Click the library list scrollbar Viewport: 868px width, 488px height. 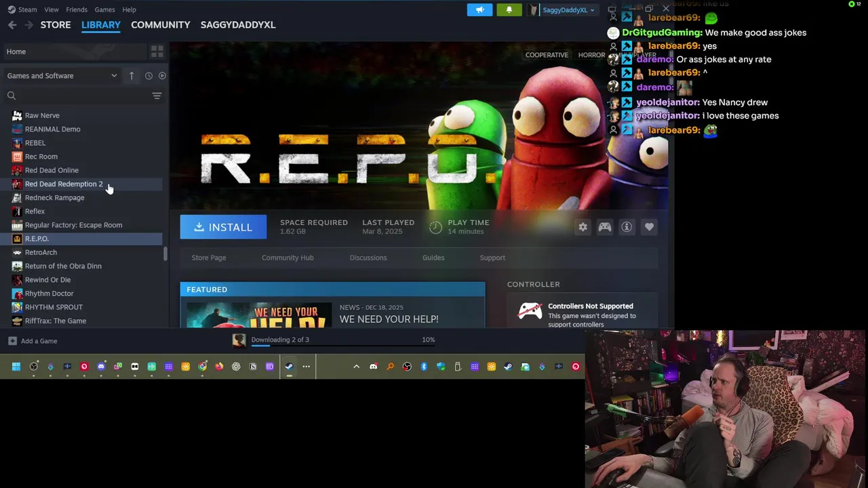(165, 255)
